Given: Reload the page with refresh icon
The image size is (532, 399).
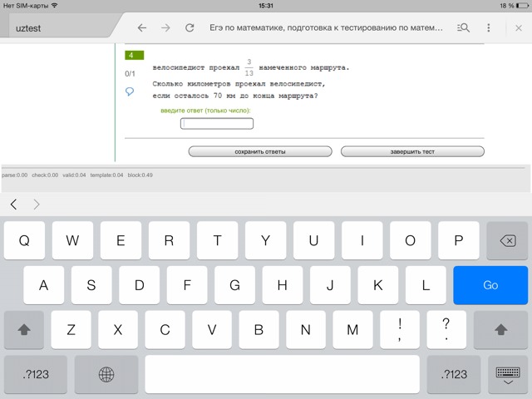Looking at the screenshot, I should click(190, 27).
